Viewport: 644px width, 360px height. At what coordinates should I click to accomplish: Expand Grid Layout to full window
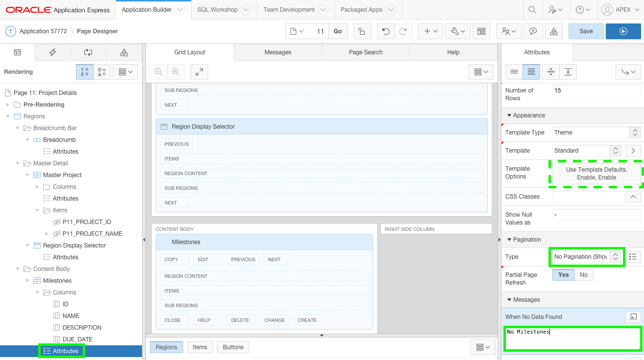[x=198, y=71]
